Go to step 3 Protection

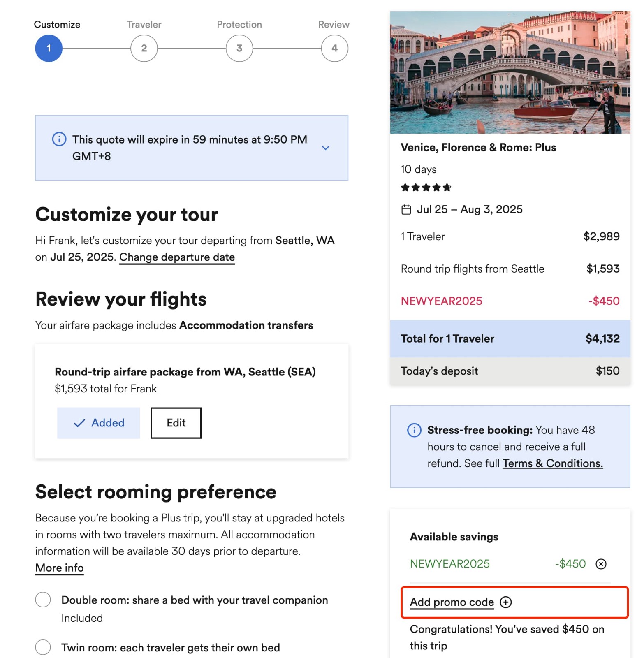click(x=239, y=49)
